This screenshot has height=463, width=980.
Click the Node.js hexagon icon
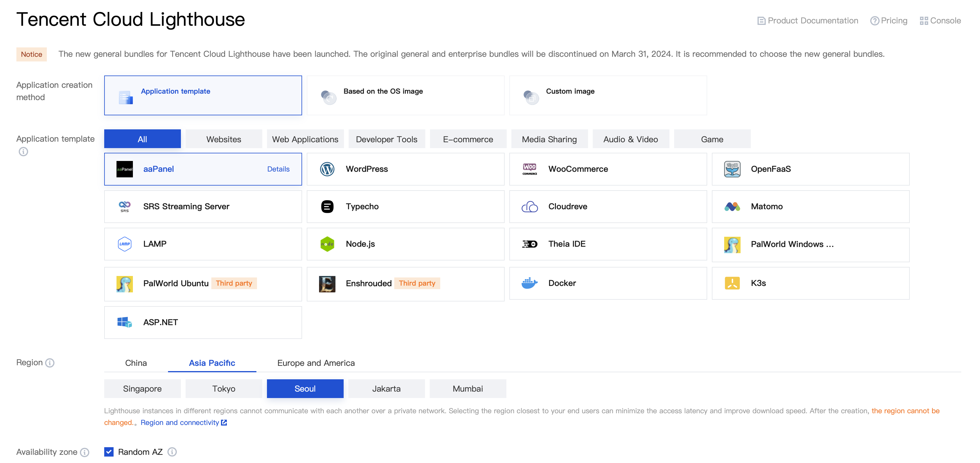[x=327, y=244]
